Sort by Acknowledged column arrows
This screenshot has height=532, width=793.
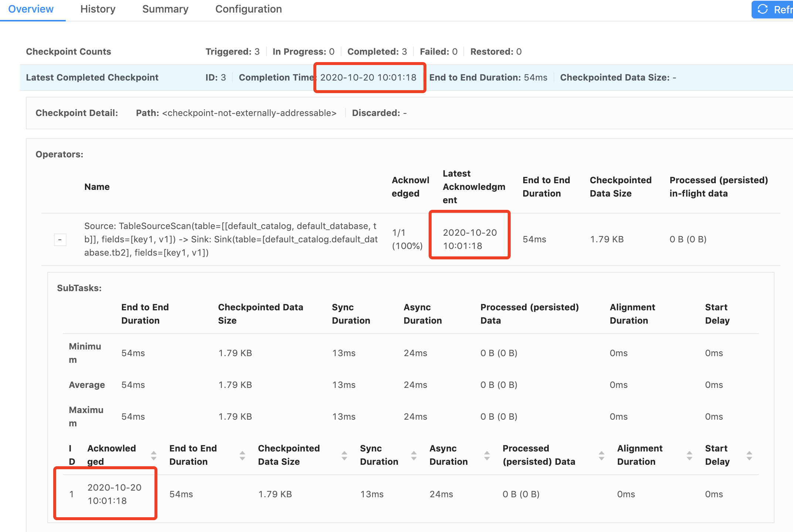(154, 455)
